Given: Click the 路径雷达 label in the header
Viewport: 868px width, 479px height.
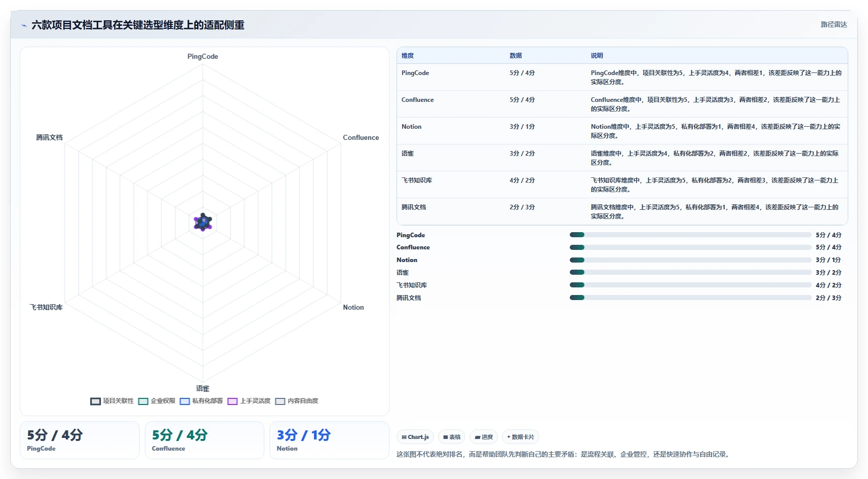Looking at the screenshot, I should [834, 24].
